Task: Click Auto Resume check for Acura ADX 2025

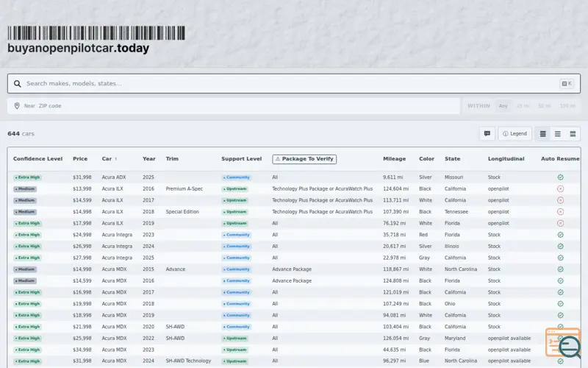Action: tap(560, 177)
